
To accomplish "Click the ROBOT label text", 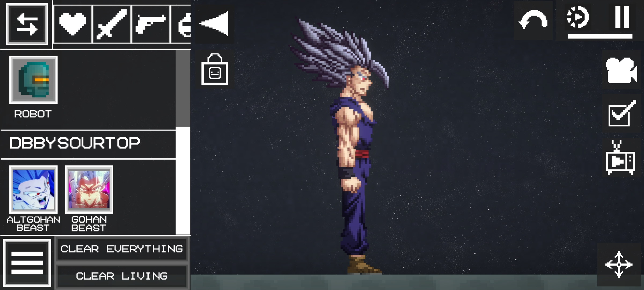I will click(33, 114).
